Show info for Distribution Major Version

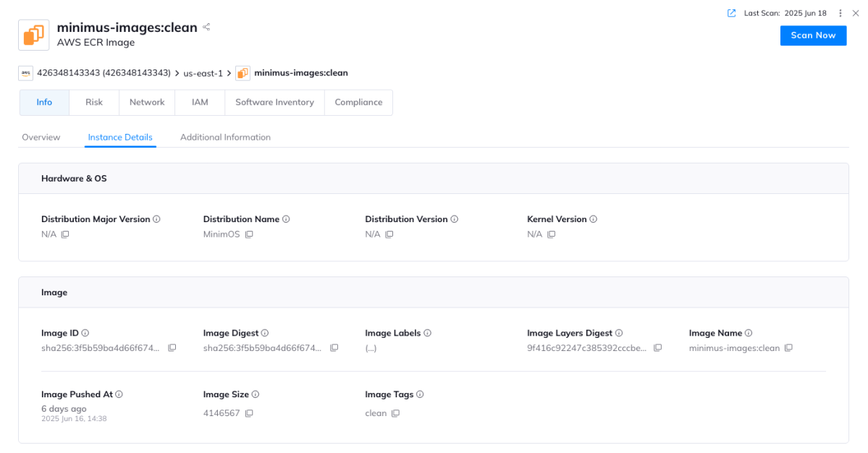[156, 219]
